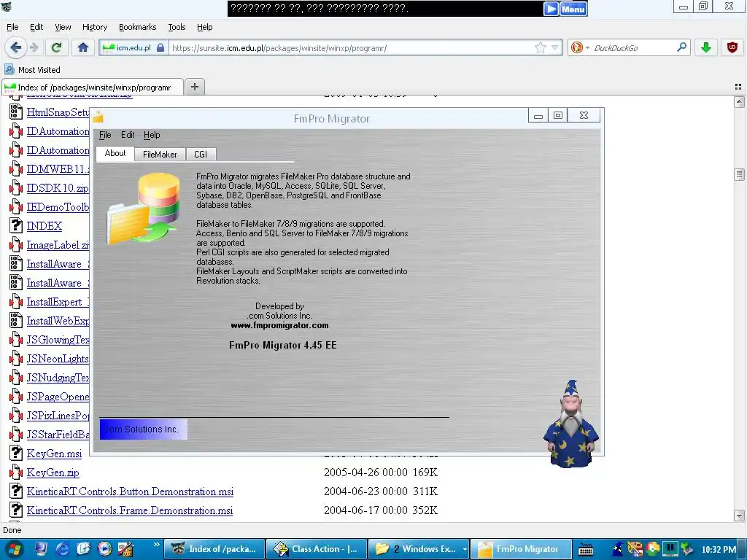This screenshot has width=747, height=560.
Task: Click the uBlock shield icon
Action: click(732, 47)
